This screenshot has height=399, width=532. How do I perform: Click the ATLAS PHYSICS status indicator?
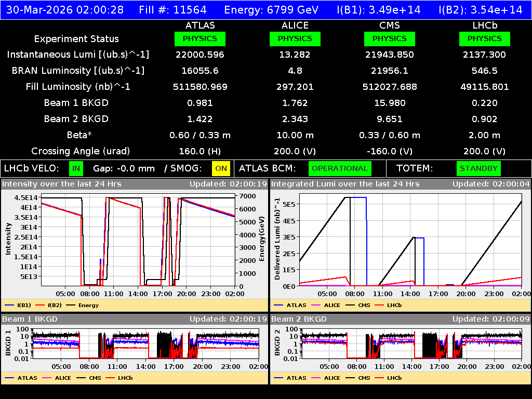pos(200,38)
